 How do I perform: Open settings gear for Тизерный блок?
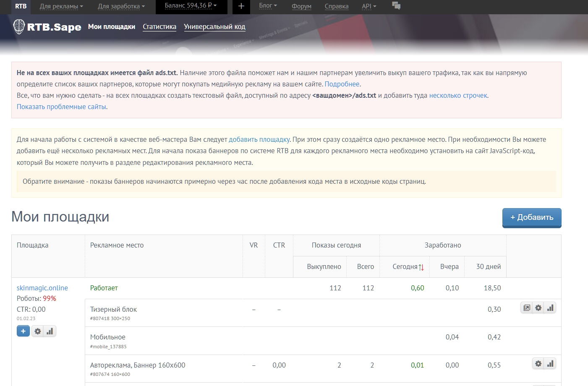(x=538, y=308)
